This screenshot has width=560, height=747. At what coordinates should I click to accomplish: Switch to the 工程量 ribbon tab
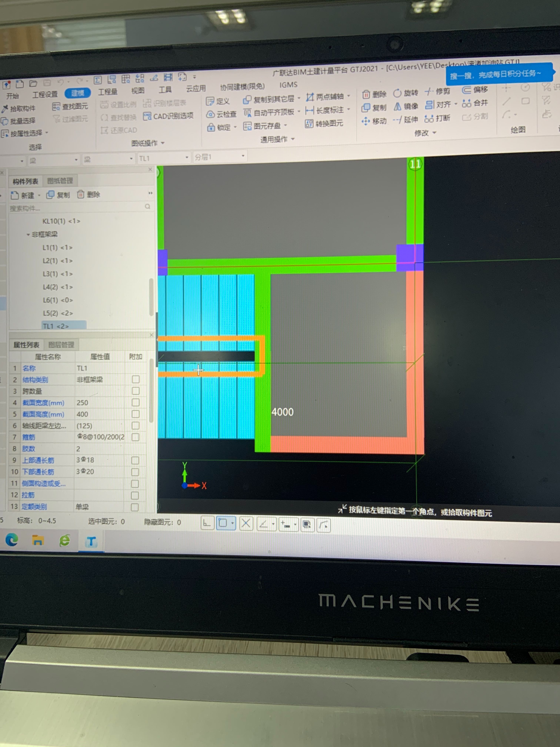tap(108, 92)
